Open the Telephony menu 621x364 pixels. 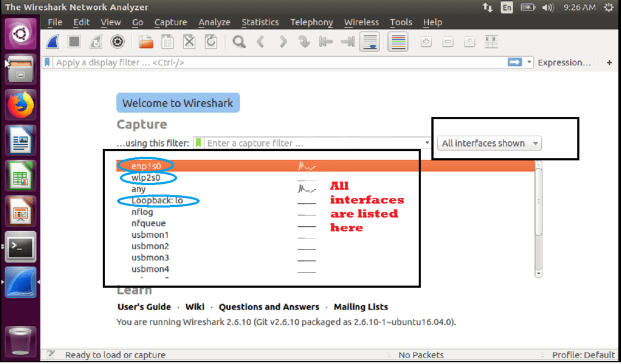(312, 22)
